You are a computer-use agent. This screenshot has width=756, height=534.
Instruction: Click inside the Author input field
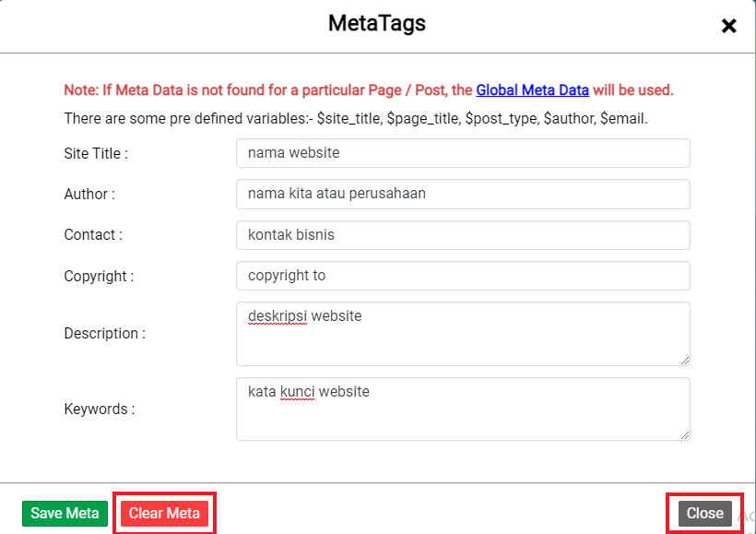tap(461, 194)
